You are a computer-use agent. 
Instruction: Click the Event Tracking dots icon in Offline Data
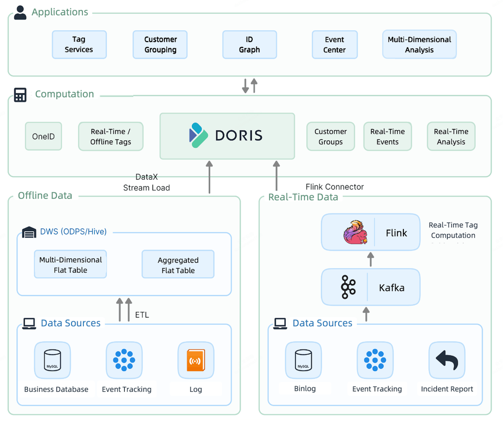tap(124, 361)
